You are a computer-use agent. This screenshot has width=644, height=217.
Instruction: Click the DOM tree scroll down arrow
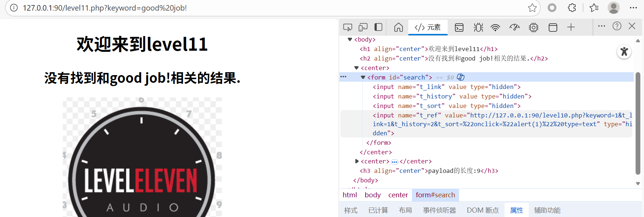[x=638, y=183]
